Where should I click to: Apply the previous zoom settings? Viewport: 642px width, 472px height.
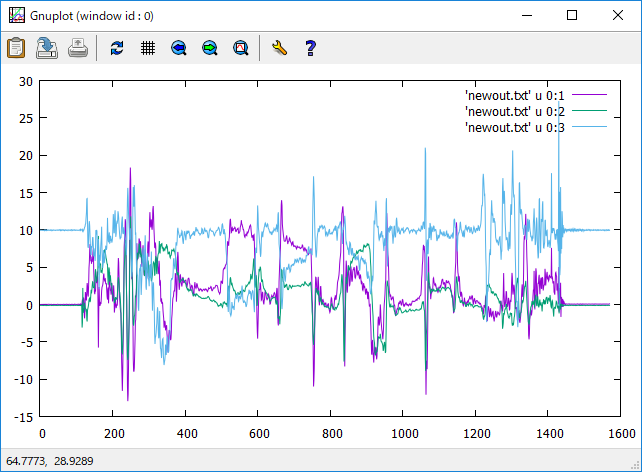tap(179, 47)
